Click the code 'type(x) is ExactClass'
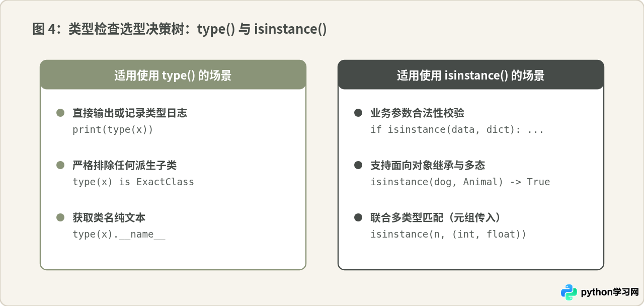The width and height of the screenshot is (644, 306). pyautogui.click(x=133, y=182)
